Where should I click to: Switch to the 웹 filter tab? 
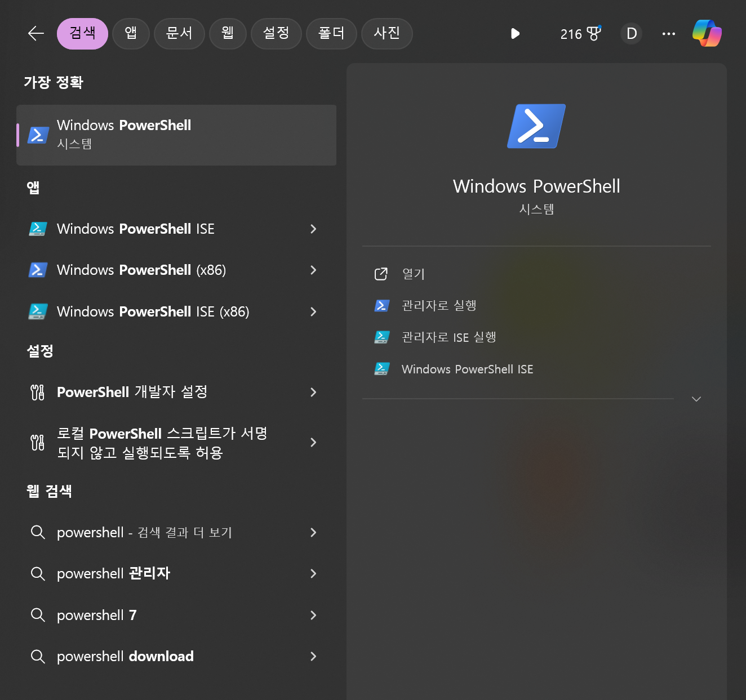pyautogui.click(x=228, y=34)
